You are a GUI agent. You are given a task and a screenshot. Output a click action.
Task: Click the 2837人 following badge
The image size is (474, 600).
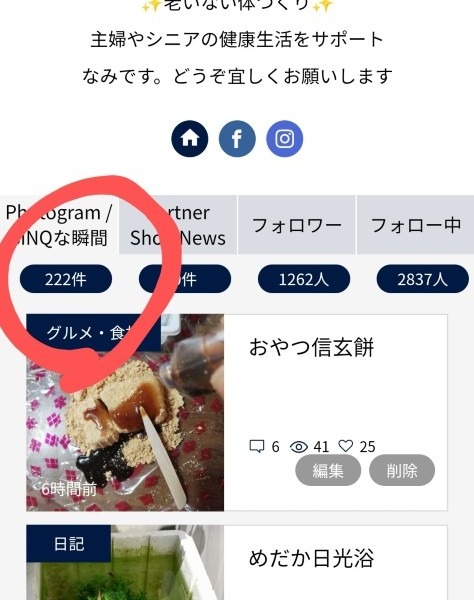click(x=422, y=279)
